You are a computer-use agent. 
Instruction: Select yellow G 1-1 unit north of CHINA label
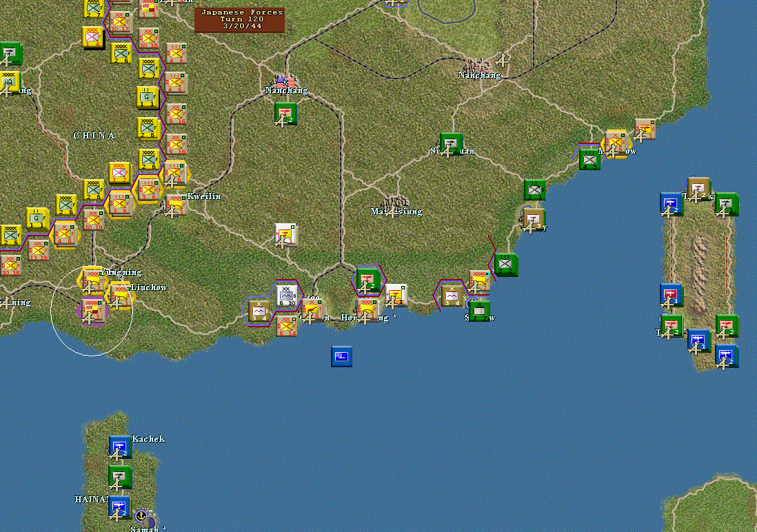pyautogui.click(x=147, y=98)
